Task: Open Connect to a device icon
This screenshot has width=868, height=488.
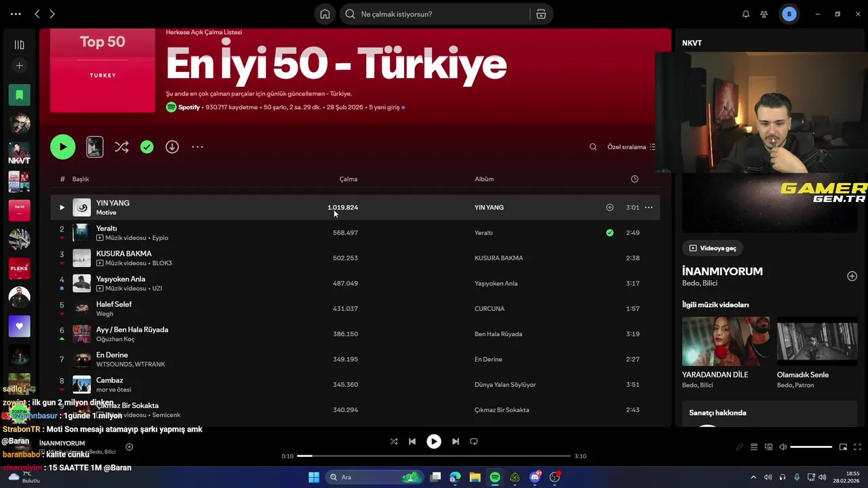Action: tap(768, 447)
